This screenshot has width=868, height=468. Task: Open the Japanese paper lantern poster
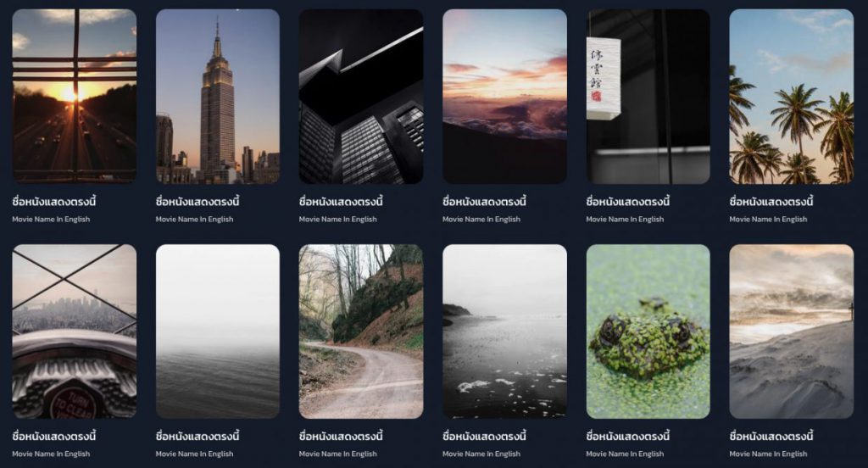pyautogui.click(x=648, y=96)
